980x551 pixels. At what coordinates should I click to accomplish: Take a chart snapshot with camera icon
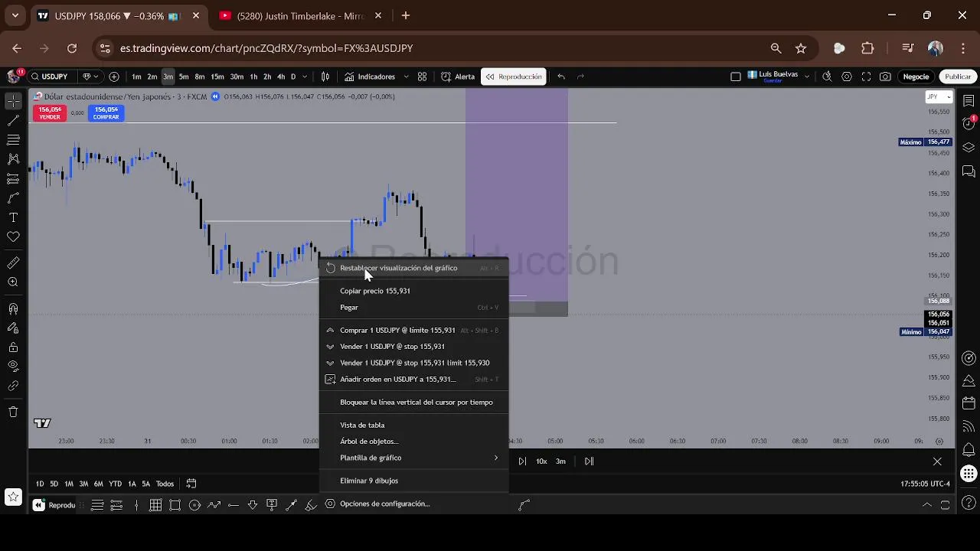click(885, 77)
